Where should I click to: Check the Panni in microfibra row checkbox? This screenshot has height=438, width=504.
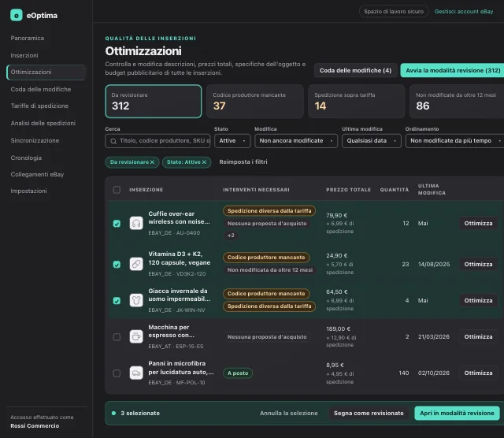(117, 373)
